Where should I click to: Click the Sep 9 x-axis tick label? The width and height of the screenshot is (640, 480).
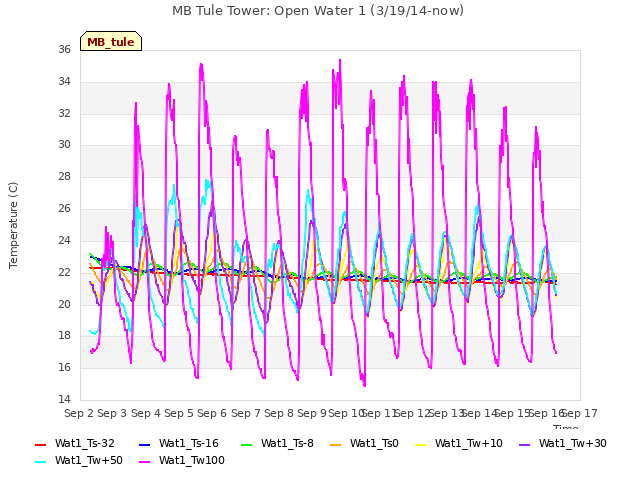[x=312, y=413]
